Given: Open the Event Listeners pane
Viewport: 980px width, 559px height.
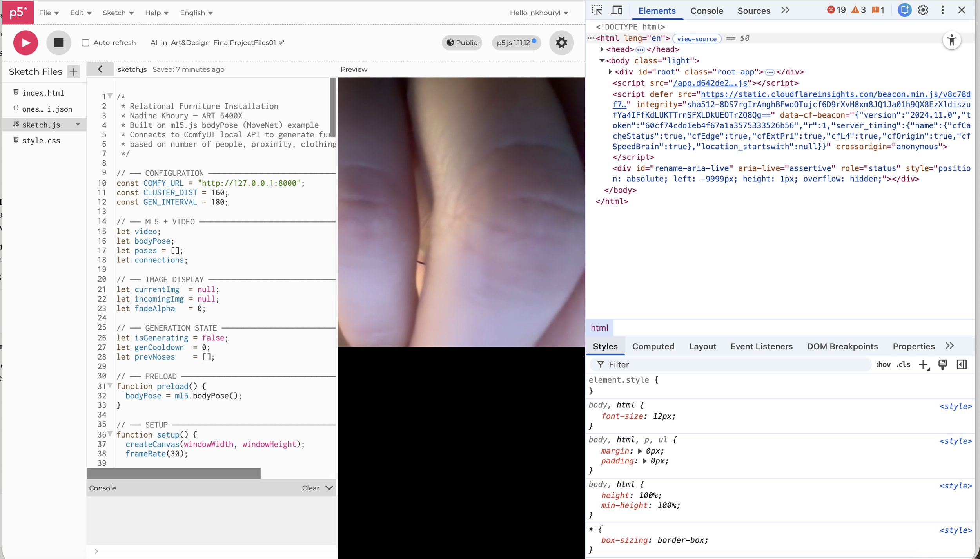Looking at the screenshot, I should pos(761,346).
